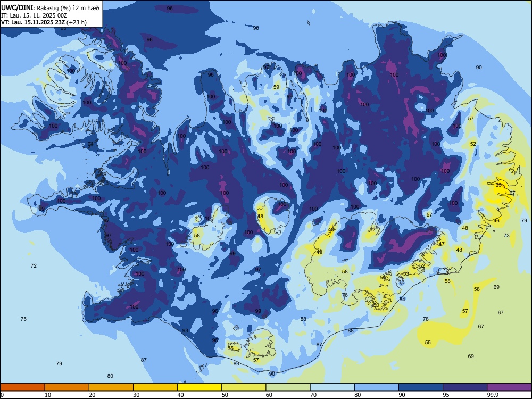The image size is (532, 399).
Task: Click the bright yellow 40–50 legend swatch
Action: point(199,387)
